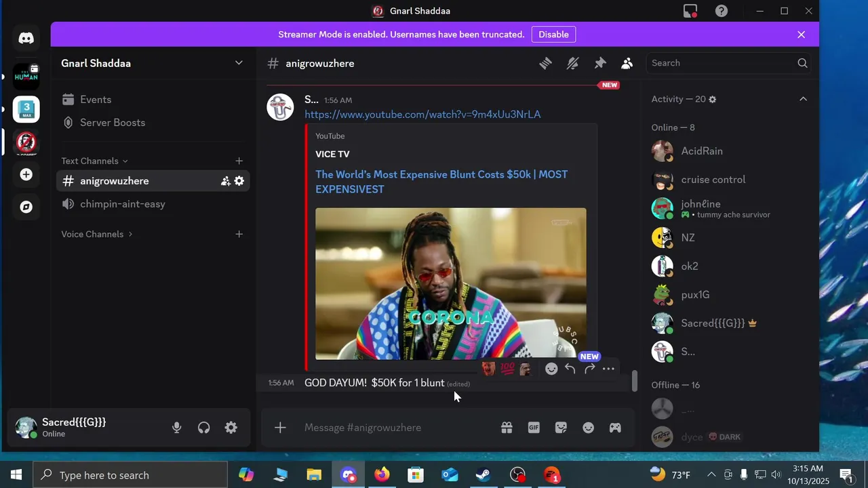Open Windows Start menu
The height and width of the screenshot is (488, 868).
16,475
